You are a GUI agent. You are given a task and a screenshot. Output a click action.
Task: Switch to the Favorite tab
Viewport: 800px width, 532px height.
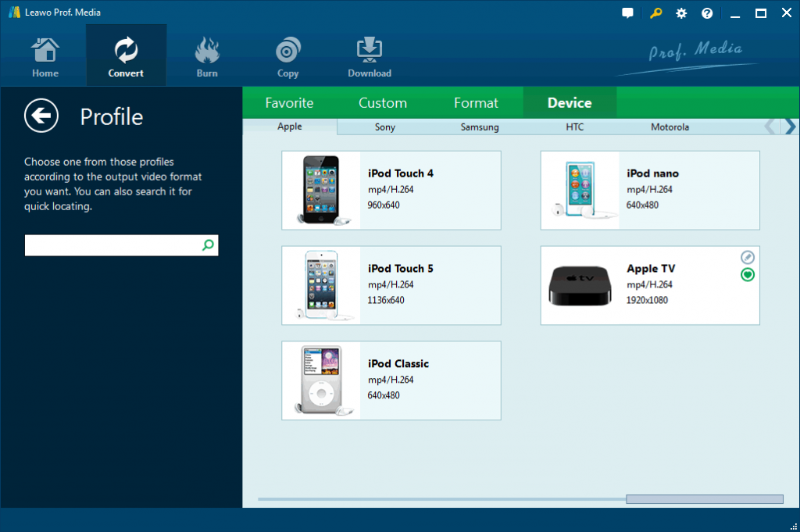[289, 103]
